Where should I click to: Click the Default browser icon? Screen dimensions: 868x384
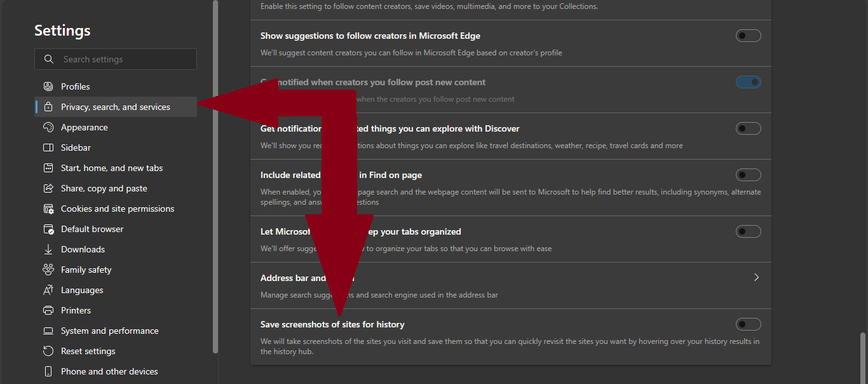click(48, 229)
